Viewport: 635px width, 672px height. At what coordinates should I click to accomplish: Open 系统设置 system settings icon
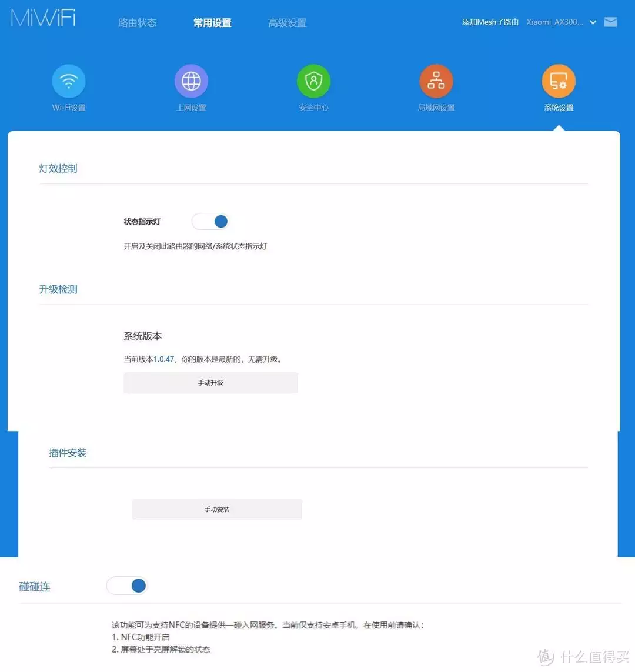(x=558, y=81)
